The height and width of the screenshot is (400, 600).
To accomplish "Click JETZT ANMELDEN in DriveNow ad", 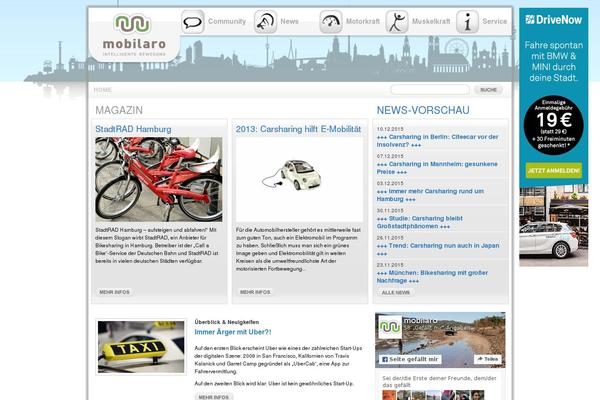I will [553, 170].
